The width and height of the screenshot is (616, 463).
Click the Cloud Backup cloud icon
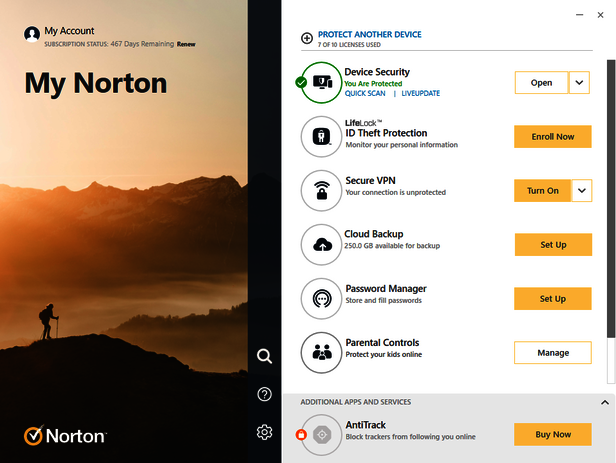tap(322, 244)
